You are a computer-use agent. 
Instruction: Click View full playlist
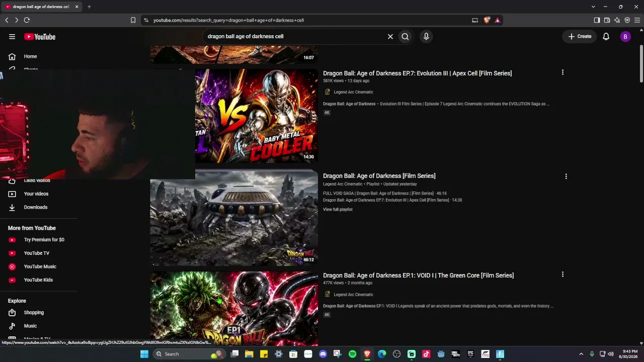point(338,210)
